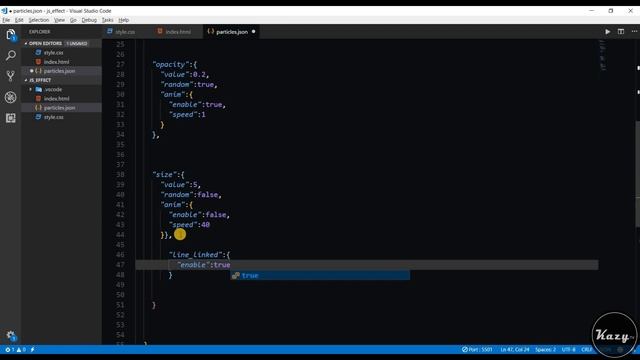Click the Ln 47, Col 24 cursor position

pyautogui.click(x=514, y=350)
